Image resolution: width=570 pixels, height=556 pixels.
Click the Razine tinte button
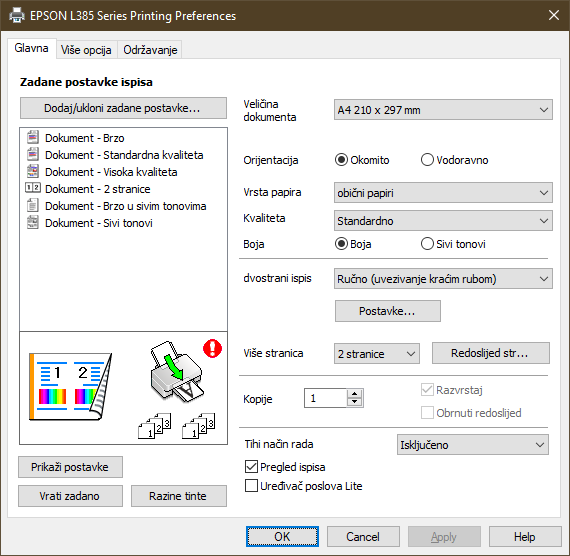point(178,496)
